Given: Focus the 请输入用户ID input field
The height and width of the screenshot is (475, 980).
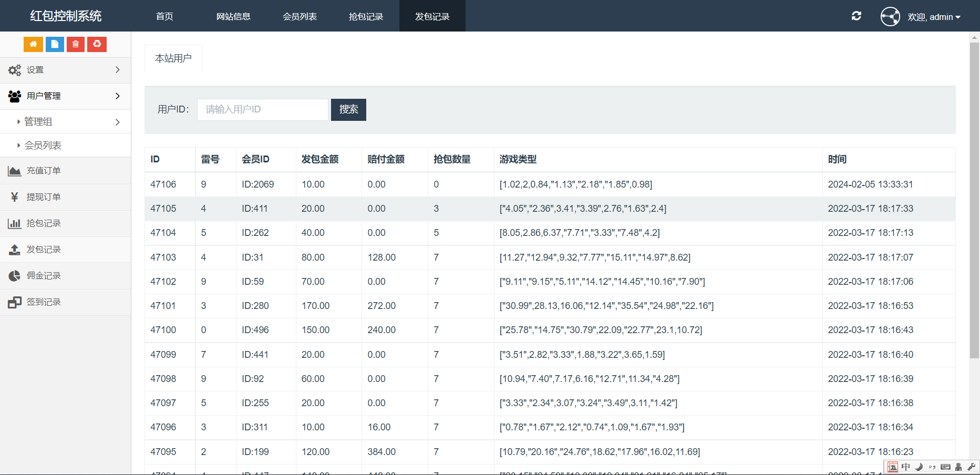Looking at the screenshot, I should (x=263, y=109).
